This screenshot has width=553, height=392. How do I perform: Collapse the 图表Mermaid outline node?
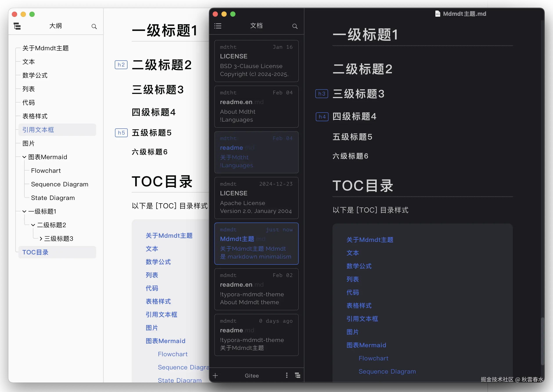(24, 157)
